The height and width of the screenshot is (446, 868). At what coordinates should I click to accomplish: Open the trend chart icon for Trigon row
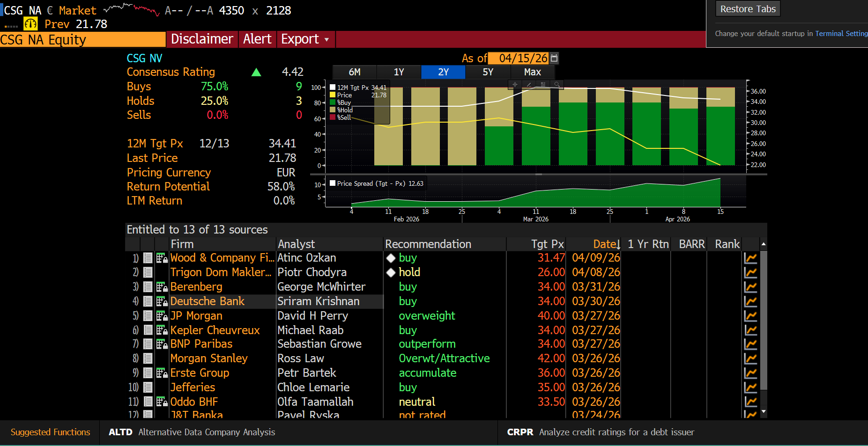pos(750,272)
